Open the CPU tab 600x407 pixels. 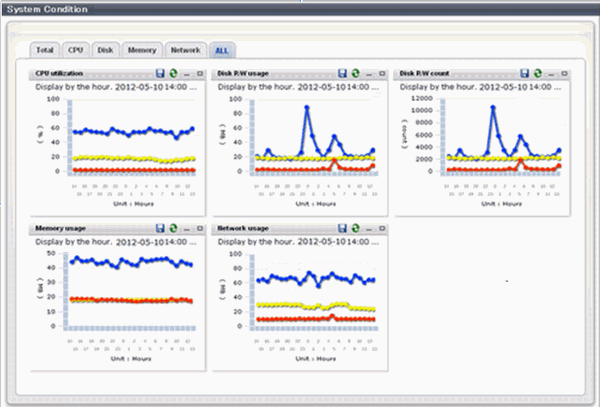coord(75,49)
